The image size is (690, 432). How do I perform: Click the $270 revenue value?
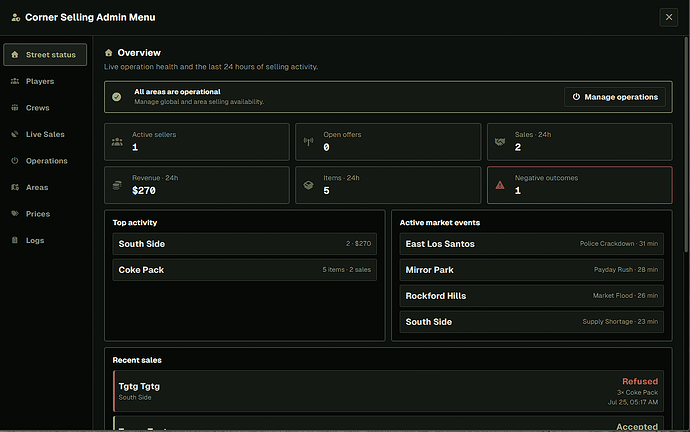coord(144,190)
